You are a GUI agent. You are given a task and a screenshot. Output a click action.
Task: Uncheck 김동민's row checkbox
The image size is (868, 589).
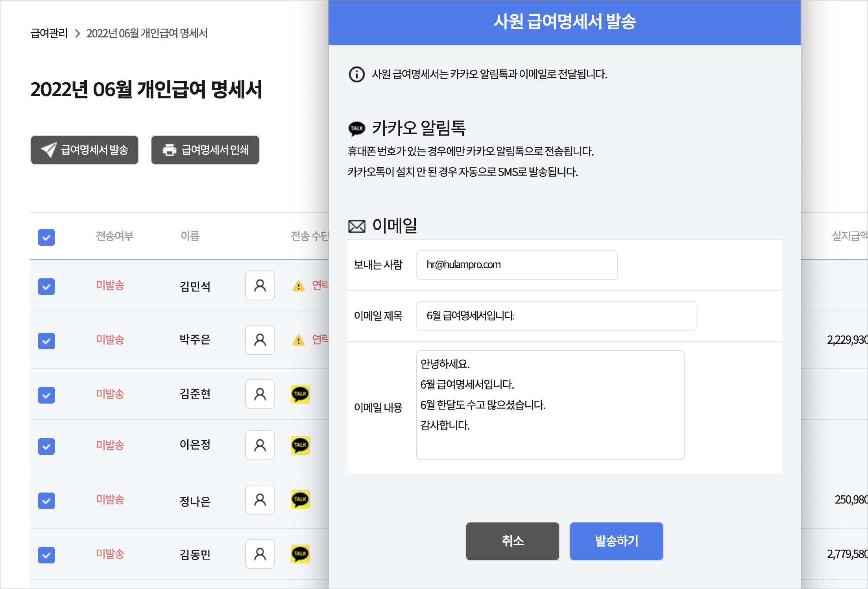pos(46,555)
